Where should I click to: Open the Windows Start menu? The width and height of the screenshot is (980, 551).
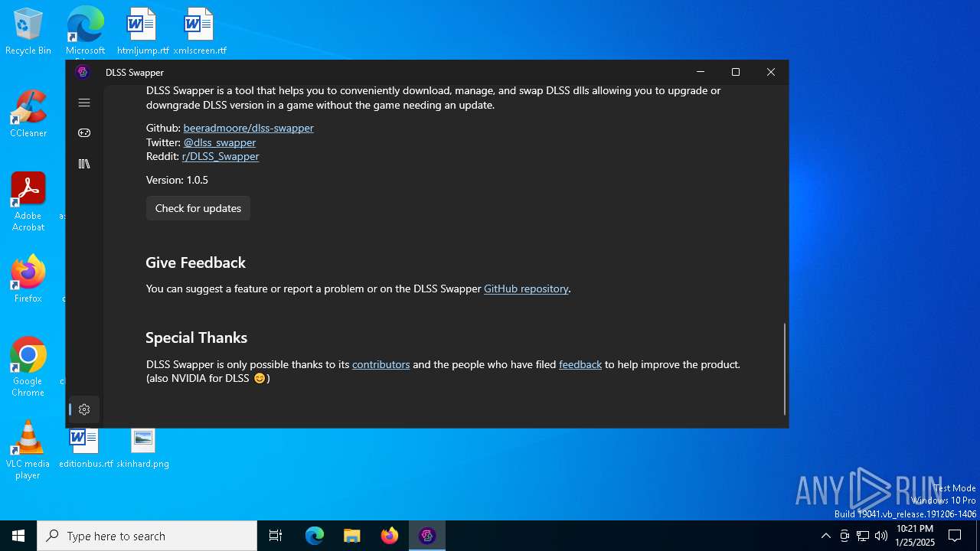tap(18, 536)
